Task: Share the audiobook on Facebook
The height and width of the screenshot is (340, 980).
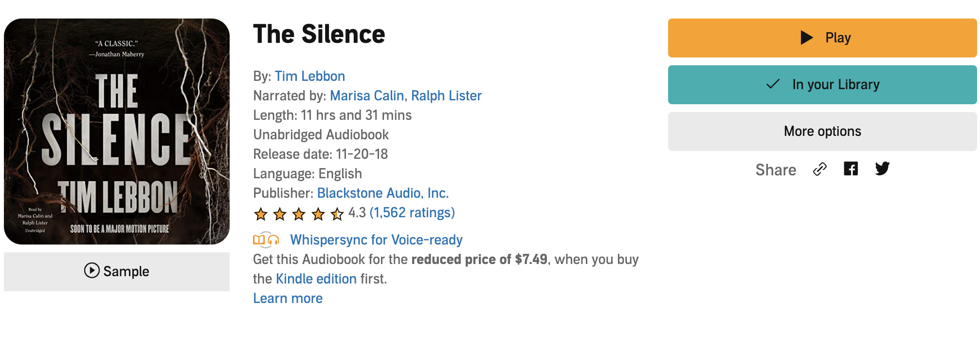Action: coord(851,169)
